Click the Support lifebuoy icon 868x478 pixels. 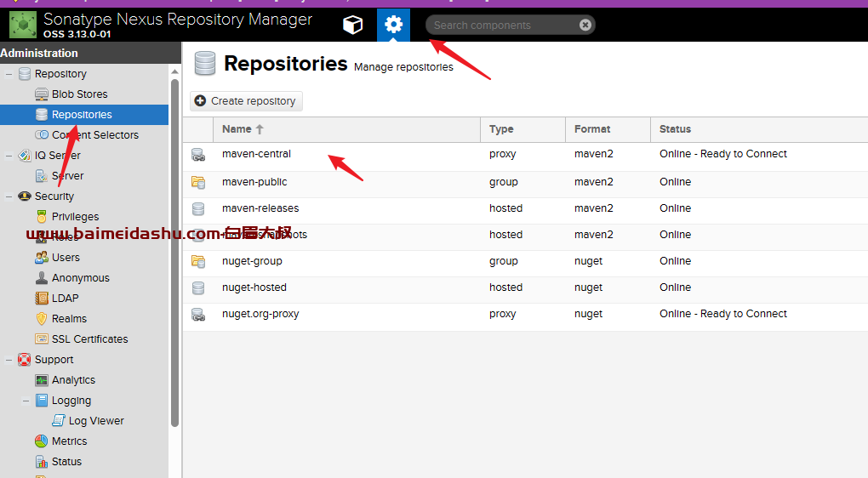25,360
